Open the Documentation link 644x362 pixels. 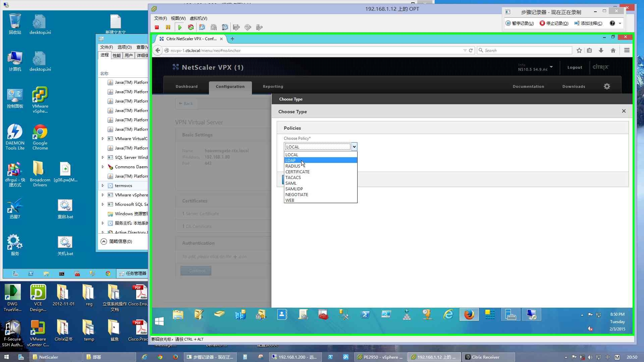(528, 86)
